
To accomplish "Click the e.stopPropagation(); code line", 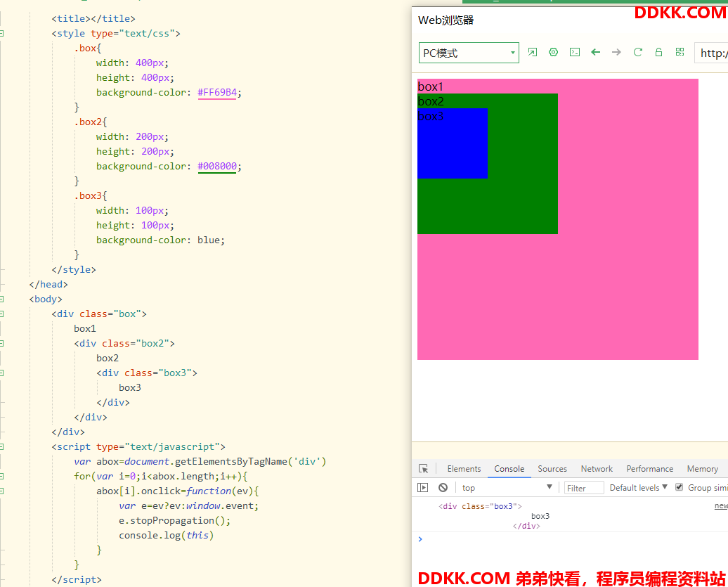I will 174,521.
